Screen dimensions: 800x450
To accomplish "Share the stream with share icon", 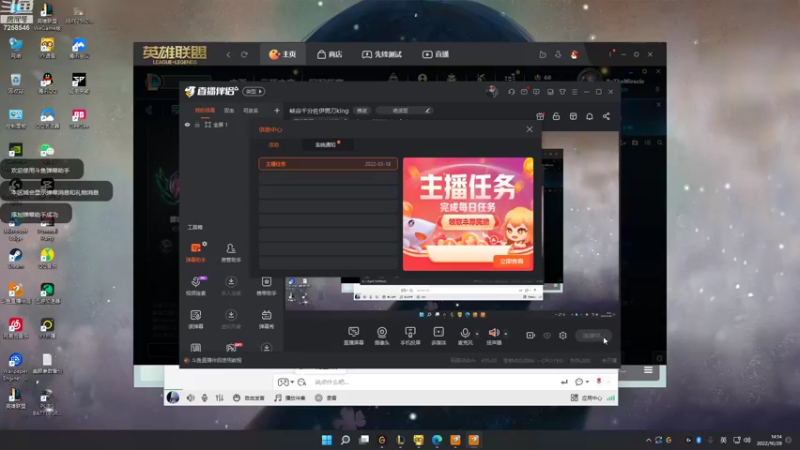I will (x=606, y=116).
